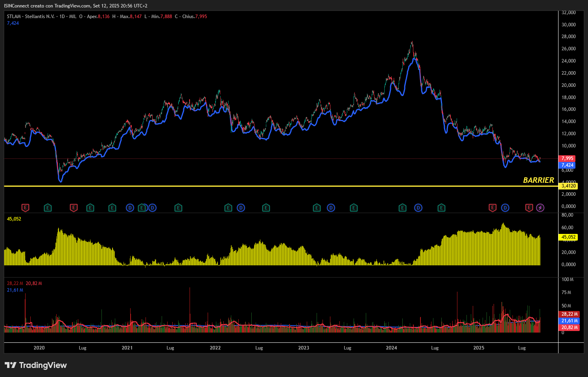The height and width of the screenshot is (377, 588).
Task: Click the blue 7,424 indicator legend value
Action: [x=13, y=23]
